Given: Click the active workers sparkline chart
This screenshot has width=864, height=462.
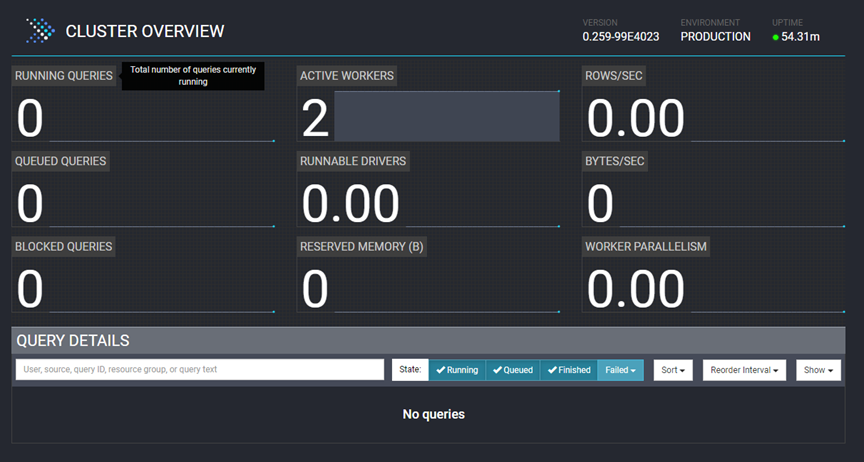Looking at the screenshot, I should (x=447, y=116).
